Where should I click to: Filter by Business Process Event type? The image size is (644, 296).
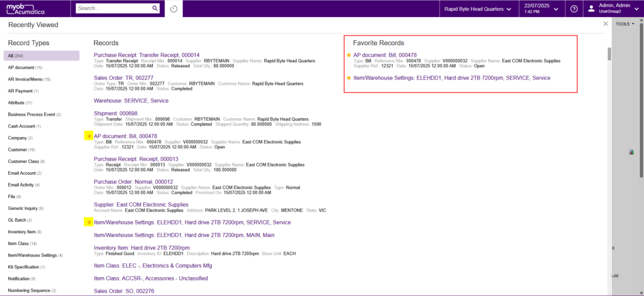coord(35,114)
